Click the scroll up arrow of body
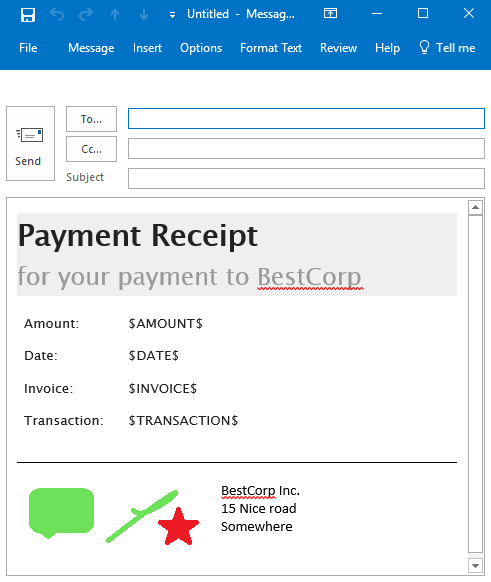491x582 pixels. coord(475,207)
